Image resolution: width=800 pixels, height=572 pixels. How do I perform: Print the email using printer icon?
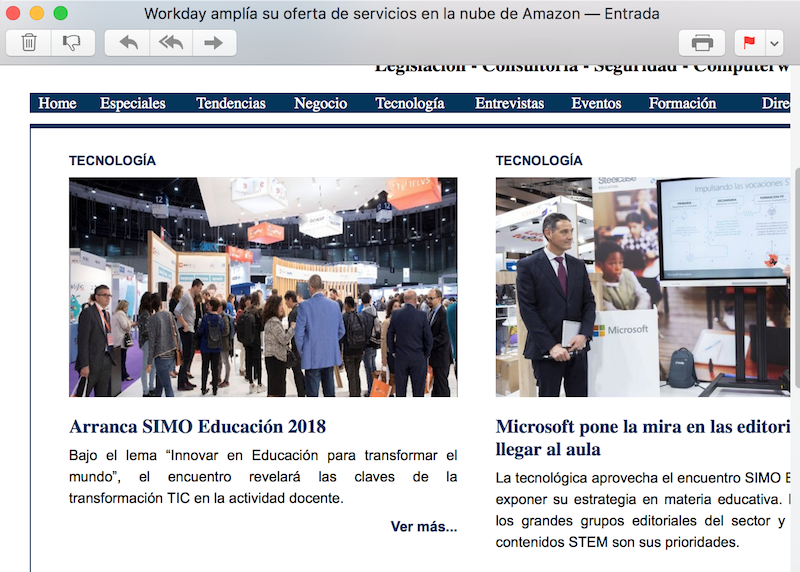[x=702, y=42]
